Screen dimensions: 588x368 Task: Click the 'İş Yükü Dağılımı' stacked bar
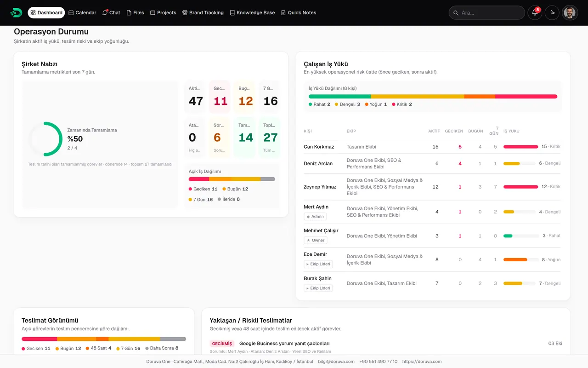[x=433, y=97]
